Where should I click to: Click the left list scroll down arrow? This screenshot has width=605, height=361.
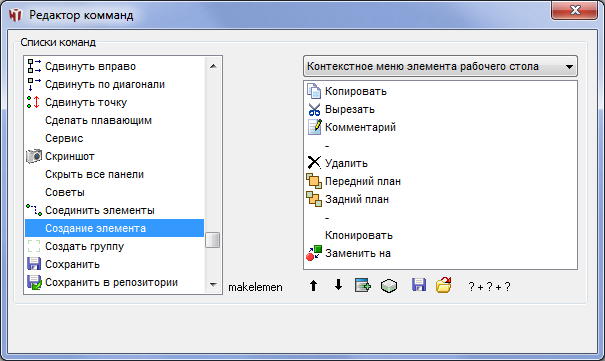pos(213,285)
